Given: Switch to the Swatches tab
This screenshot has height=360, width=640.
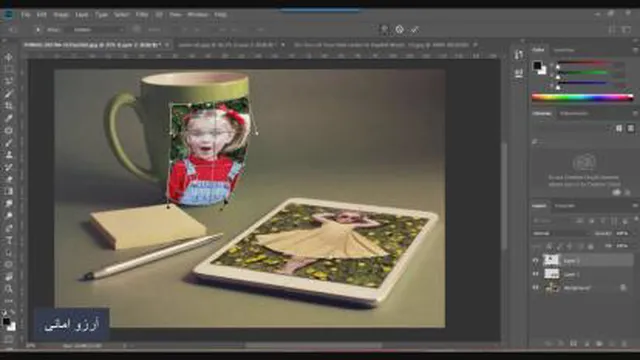Looking at the screenshot, I should pyautogui.click(x=564, y=50).
